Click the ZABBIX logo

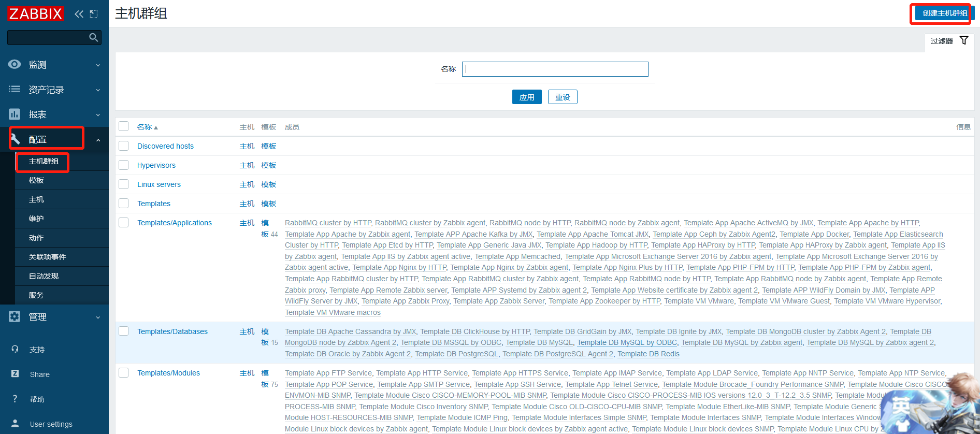[35, 13]
